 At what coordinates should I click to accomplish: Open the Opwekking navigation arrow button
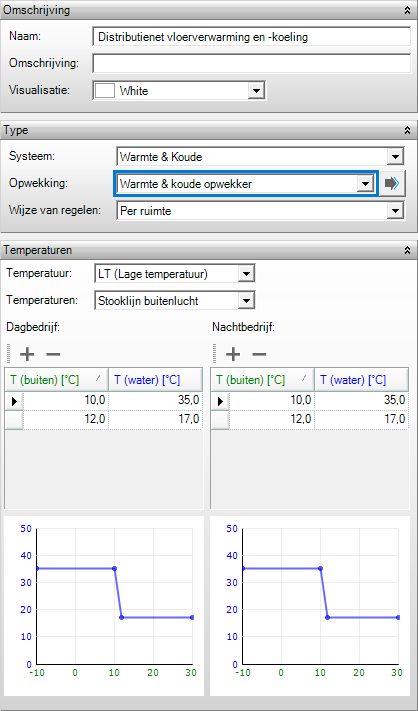pos(392,184)
